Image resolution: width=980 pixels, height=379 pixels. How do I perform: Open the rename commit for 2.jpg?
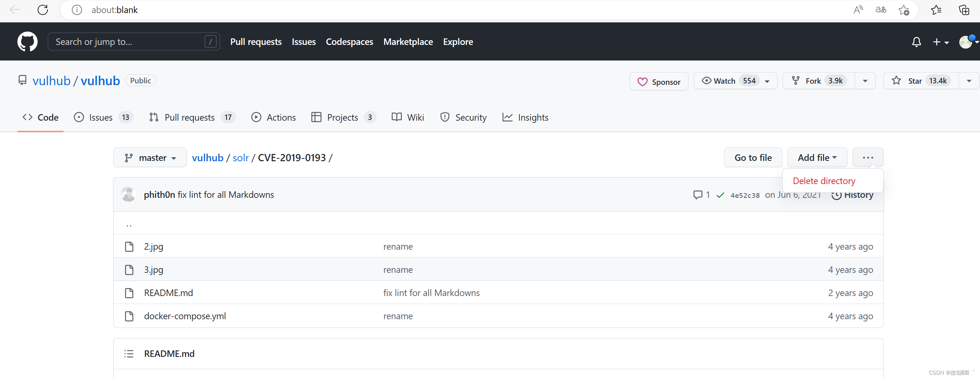coord(398,246)
